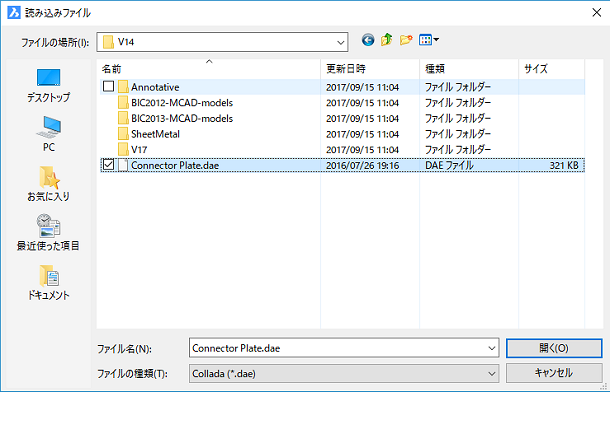Uncheck the Connector Plate.dae checkbox
This screenshot has width=610, height=424.
pos(109,165)
